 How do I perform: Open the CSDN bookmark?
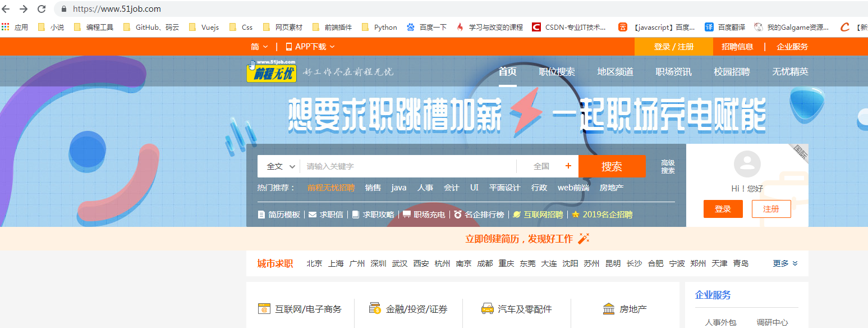[569, 27]
